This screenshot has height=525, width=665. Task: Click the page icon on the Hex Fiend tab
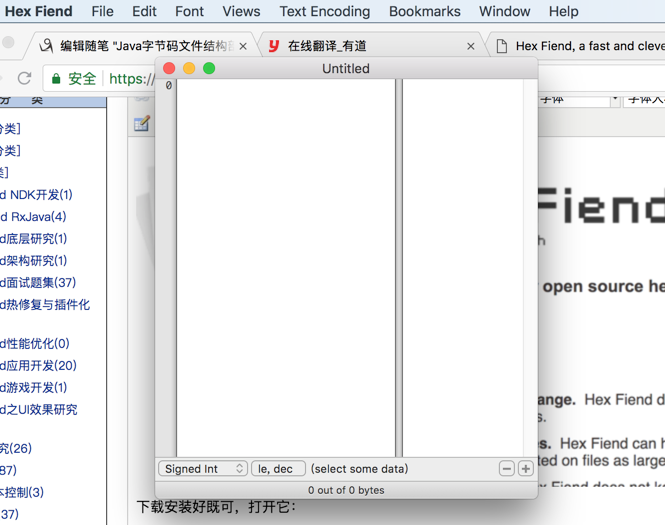[502, 45]
